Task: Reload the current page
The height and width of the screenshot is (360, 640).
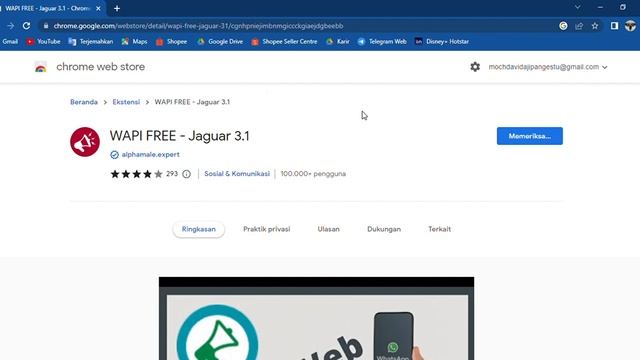Action: 27,26
